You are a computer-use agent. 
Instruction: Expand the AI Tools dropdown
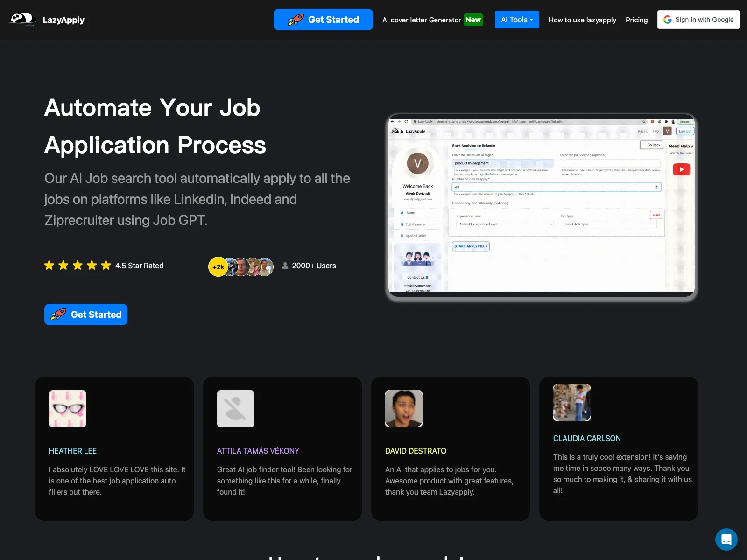point(517,20)
